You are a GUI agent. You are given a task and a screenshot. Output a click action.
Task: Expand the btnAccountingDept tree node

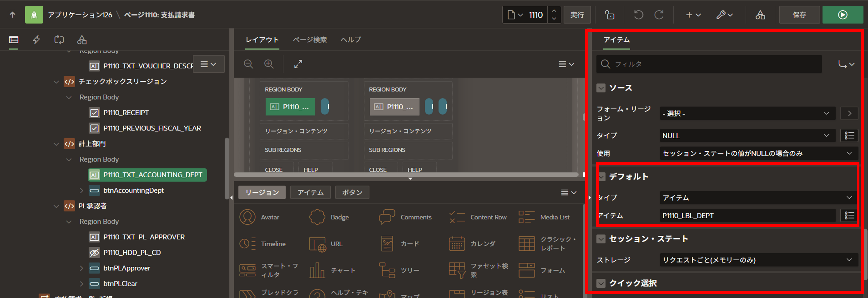(82, 191)
